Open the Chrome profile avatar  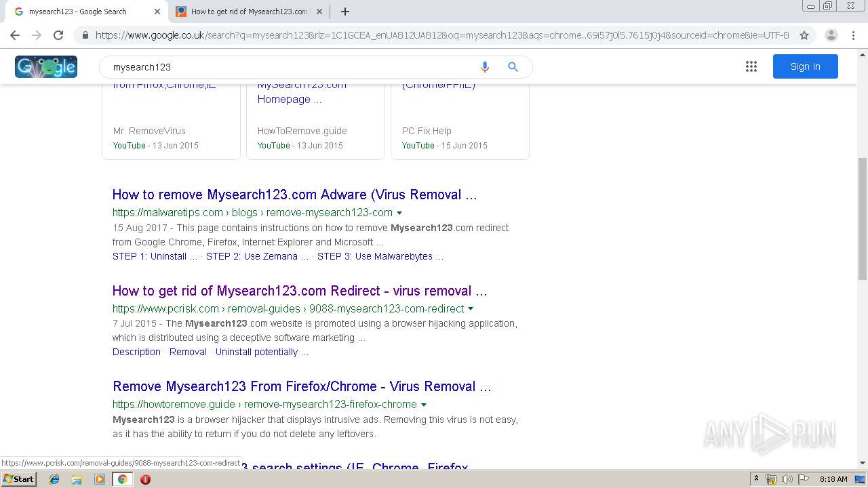coord(831,35)
